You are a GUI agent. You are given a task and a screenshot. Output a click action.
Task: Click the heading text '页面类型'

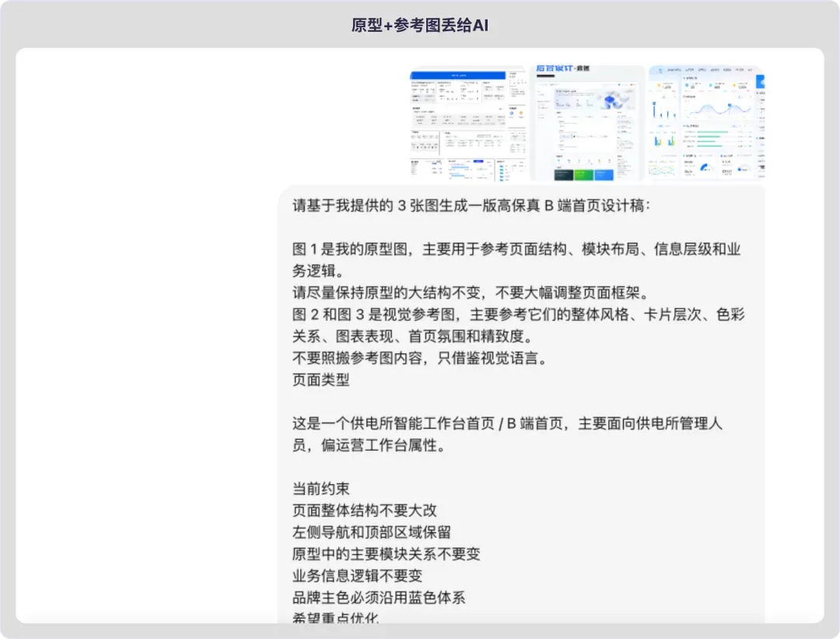[x=321, y=380]
